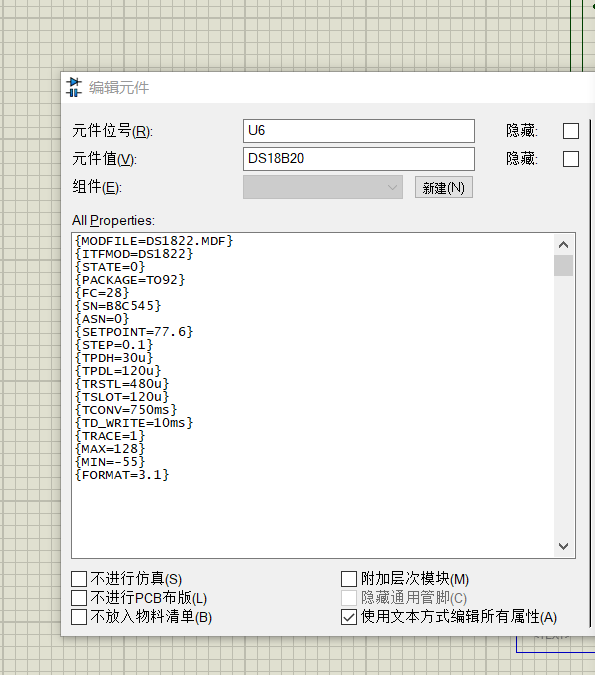The width and height of the screenshot is (595, 675).
Task: Click the 新建(N) button
Action: point(443,187)
